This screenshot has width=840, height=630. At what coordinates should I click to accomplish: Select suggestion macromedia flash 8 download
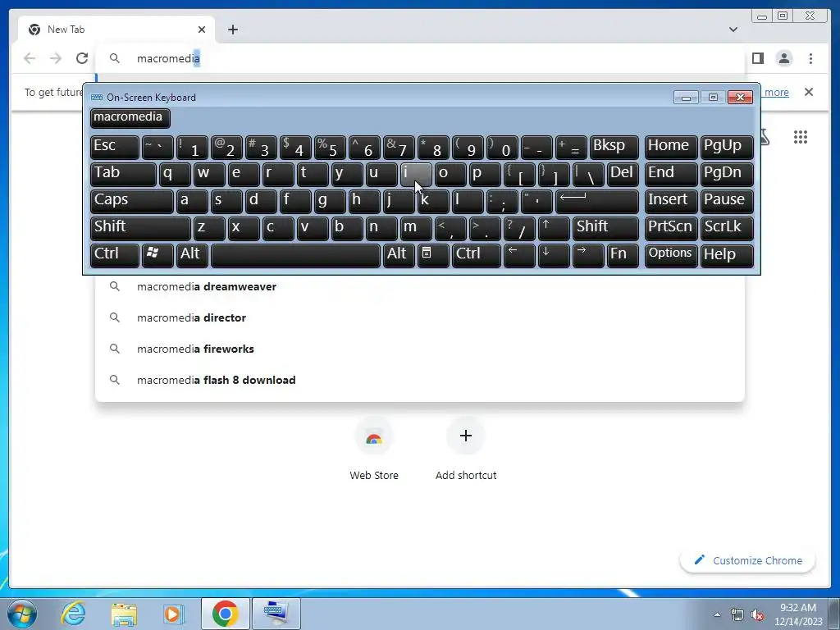click(419, 380)
